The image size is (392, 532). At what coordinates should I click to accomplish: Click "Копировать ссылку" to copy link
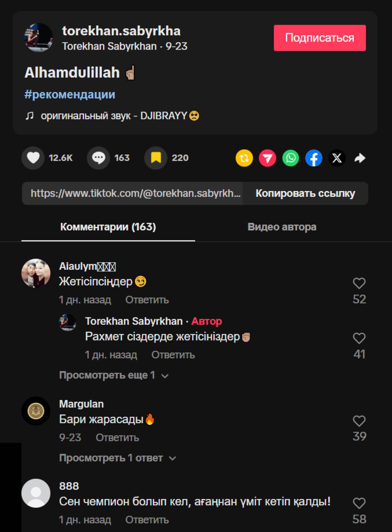click(x=305, y=193)
